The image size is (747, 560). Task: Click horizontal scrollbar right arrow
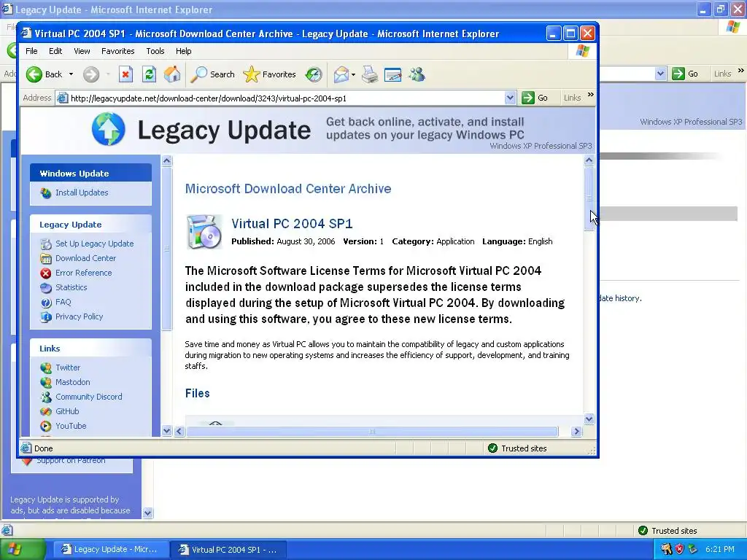pyautogui.click(x=576, y=432)
